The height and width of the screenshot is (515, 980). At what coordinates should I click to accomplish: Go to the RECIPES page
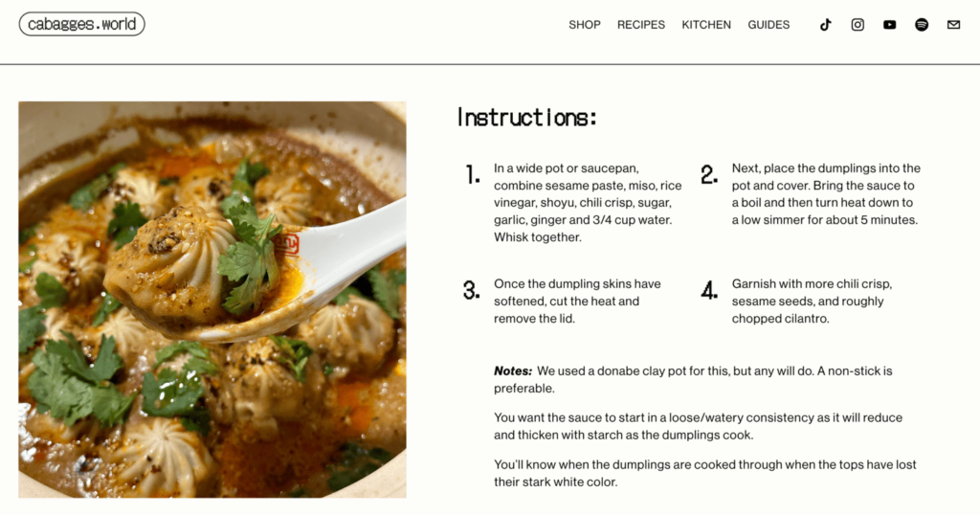click(x=641, y=25)
